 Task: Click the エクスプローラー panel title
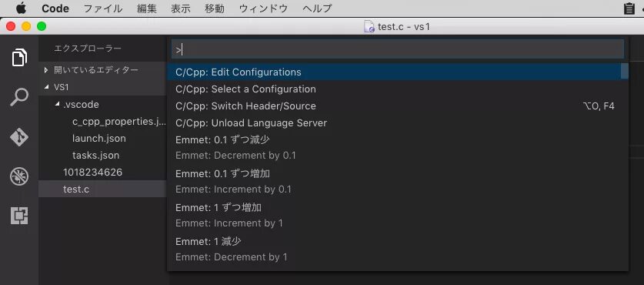[88, 49]
